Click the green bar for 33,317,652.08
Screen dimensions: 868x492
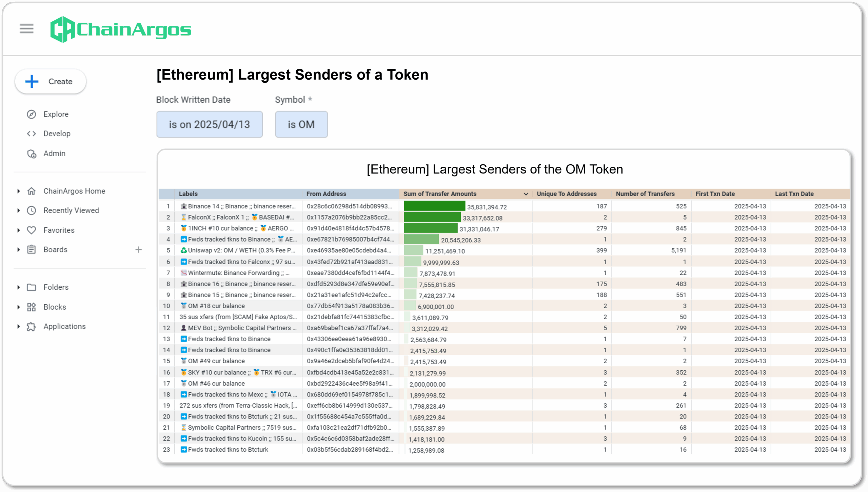point(432,217)
